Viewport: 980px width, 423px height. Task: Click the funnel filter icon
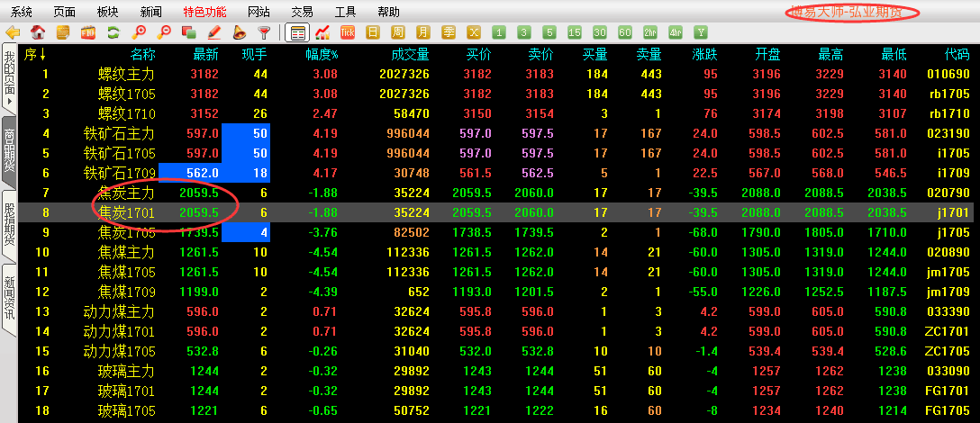264,32
